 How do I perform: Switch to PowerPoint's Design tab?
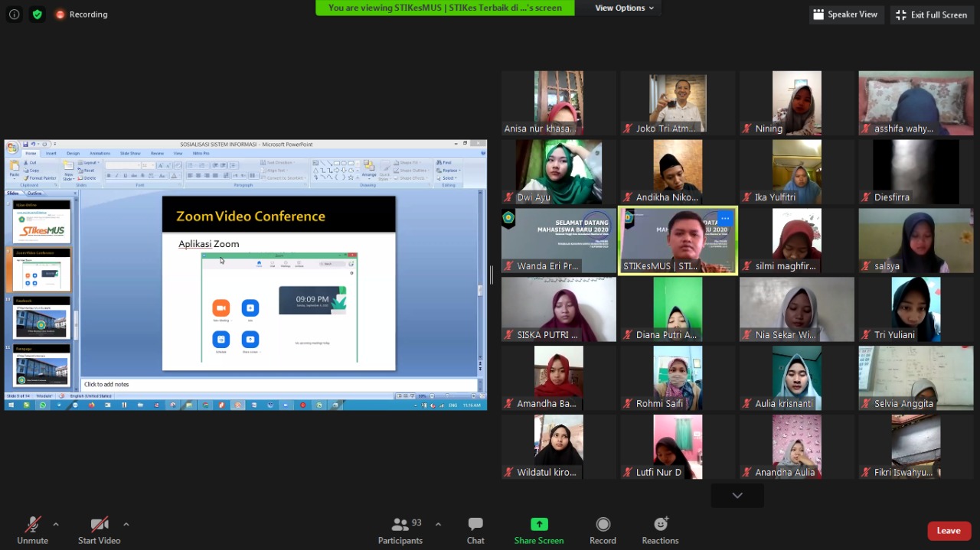click(x=73, y=154)
